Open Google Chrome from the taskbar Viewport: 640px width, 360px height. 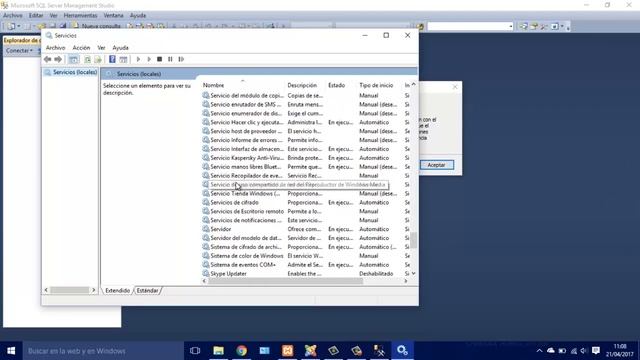click(242, 351)
